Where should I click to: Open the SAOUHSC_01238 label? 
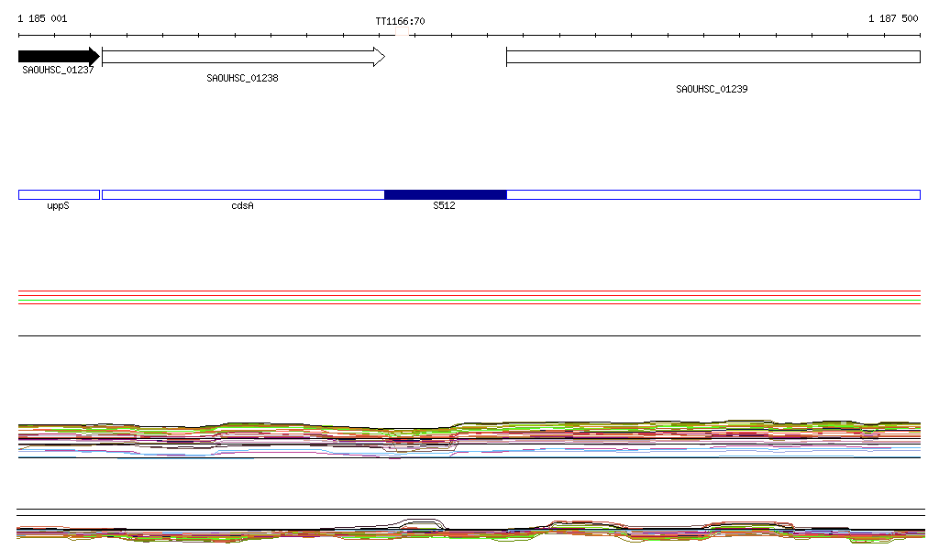tap(242, 79)
